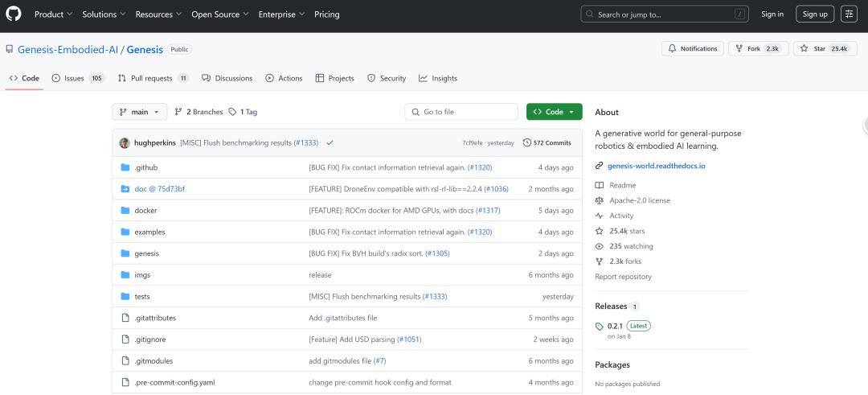Open the ROCm docker commit #1317 link
The height and width of the screenshot is (395, 868).
[x=489, y=211]
